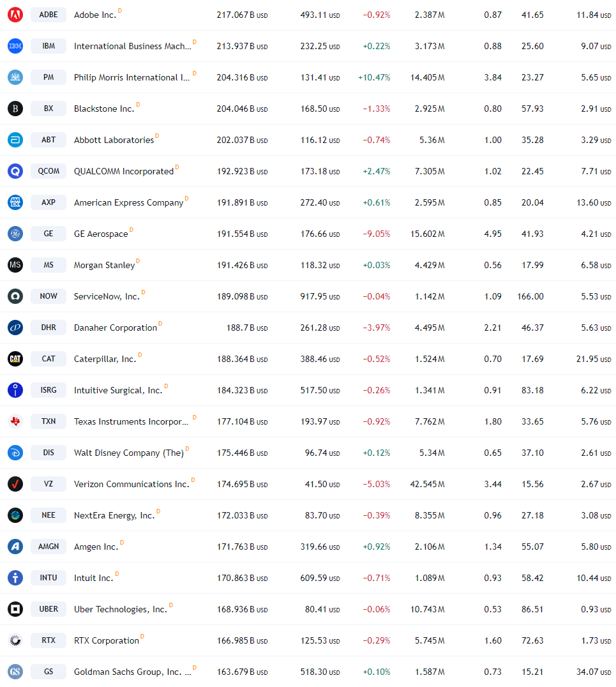Open Philip Morris International company link

coord(132,77)
